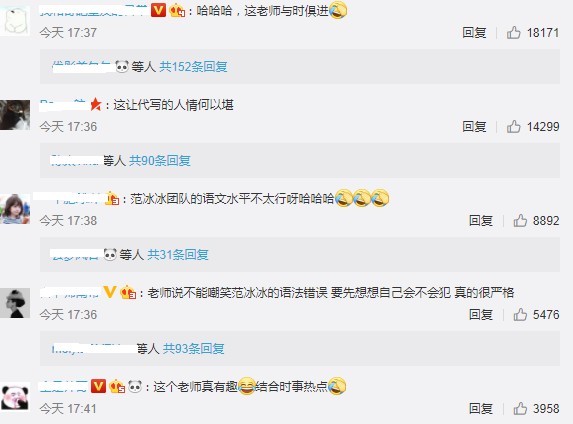Expand 共90条回复 replies

click(x=160, y=160)
